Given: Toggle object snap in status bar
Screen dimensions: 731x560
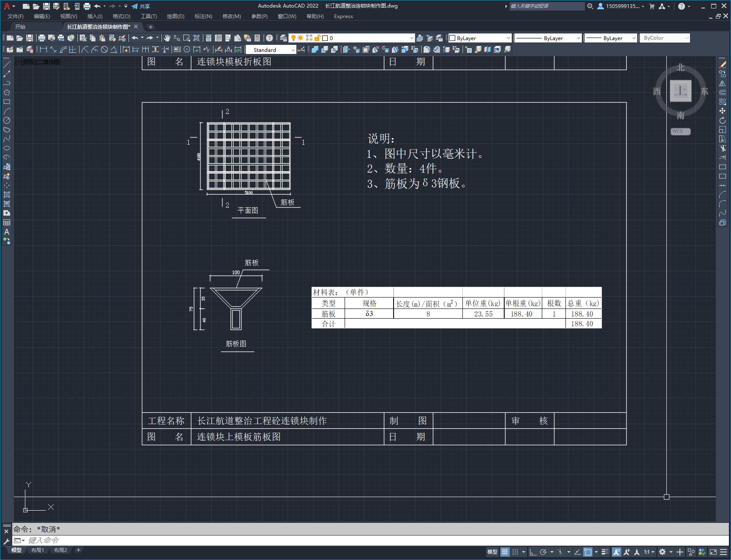Looking at the screenshot, I should point(588,552).
